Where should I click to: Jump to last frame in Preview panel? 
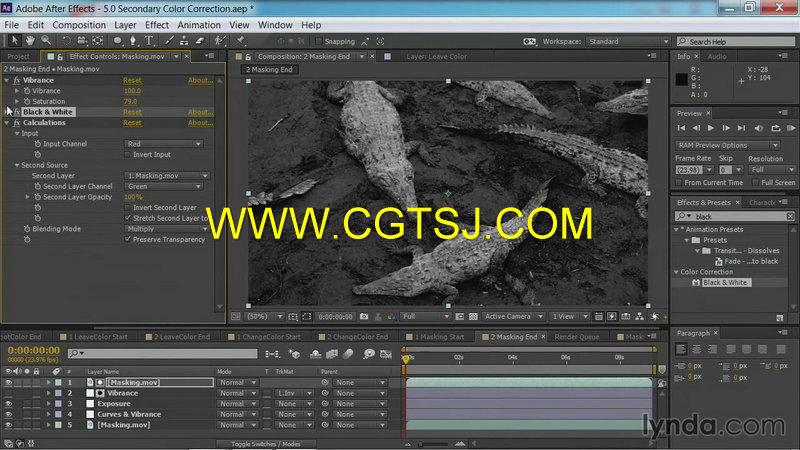(741, 128)
